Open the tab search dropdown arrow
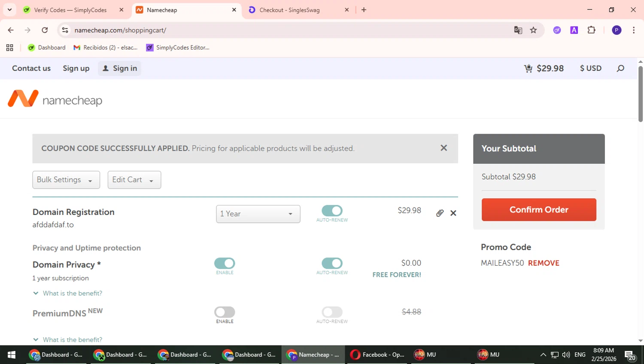The width and height of the screenshot is (644, 364). 9,10
